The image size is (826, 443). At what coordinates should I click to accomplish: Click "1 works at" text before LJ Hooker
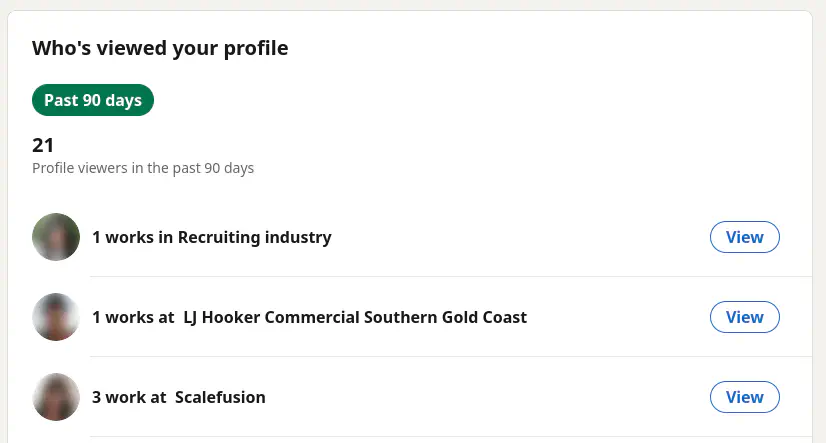(x=133, y=317)
